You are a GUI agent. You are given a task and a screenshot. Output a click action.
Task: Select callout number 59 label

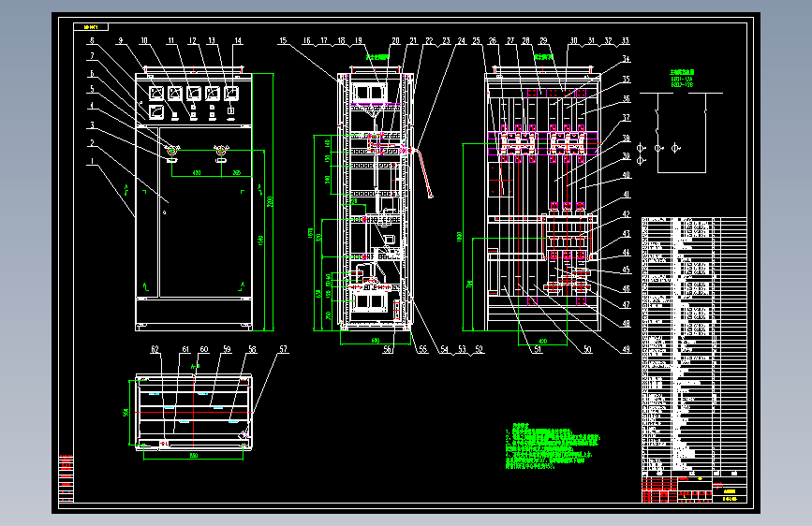(227, 349)
